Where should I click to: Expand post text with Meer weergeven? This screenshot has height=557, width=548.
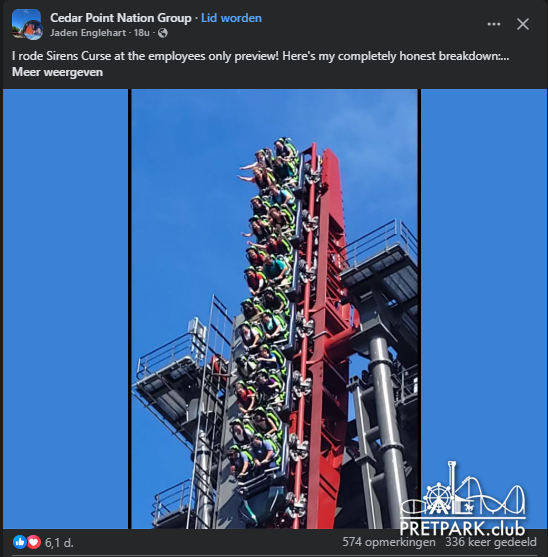57,72
